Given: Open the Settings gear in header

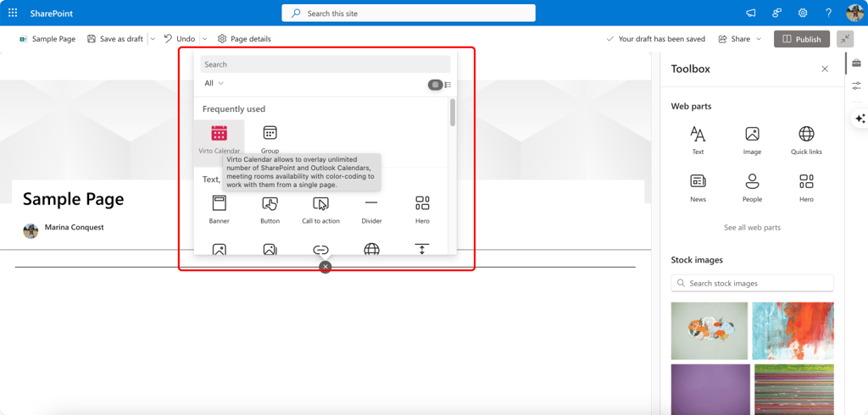Looking at the screenshot, I should 803,13.
